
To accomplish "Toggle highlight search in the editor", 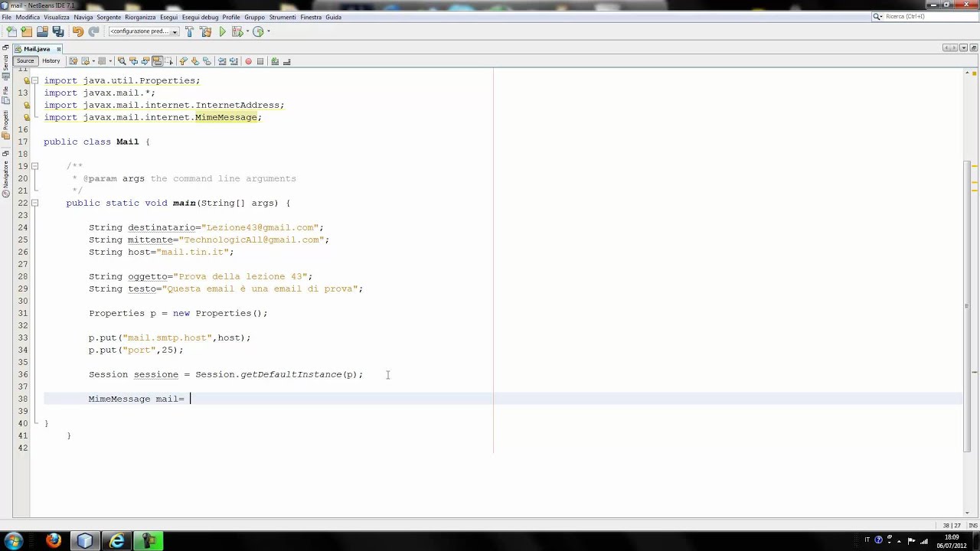I will [157, 61].
